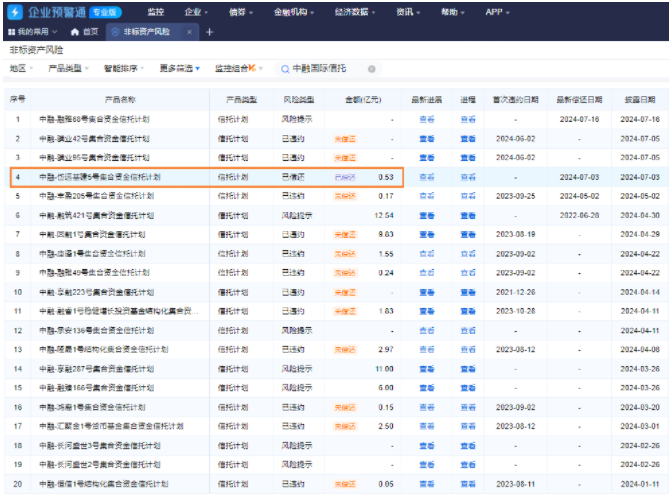This screenshot has height=500, width=671.
Task: Expand the 帮助 menu
Action: point(453,12)
